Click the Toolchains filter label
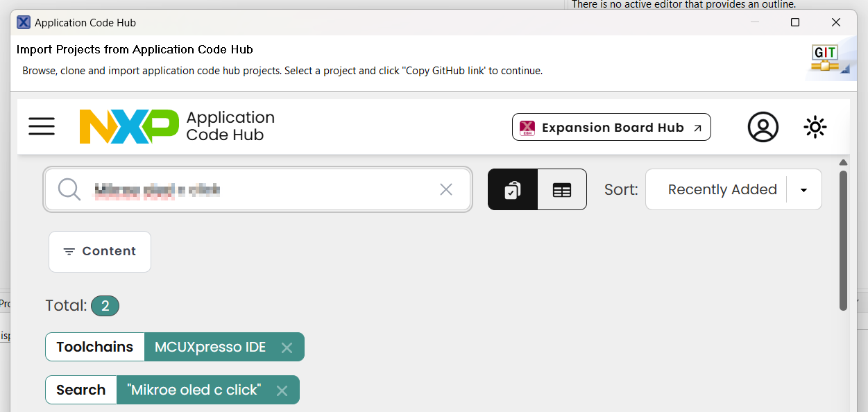The width and height of the screenshot is (868, 412). tap(94, 347)
